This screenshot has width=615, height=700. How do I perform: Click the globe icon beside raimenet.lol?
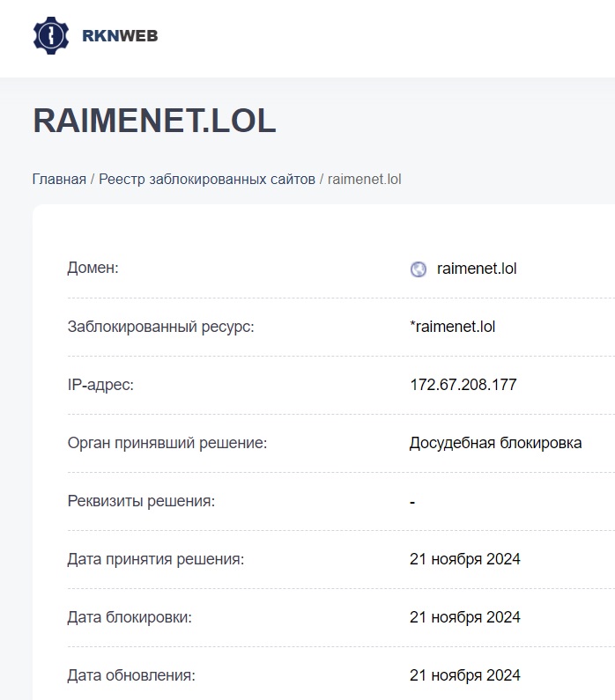419,269
